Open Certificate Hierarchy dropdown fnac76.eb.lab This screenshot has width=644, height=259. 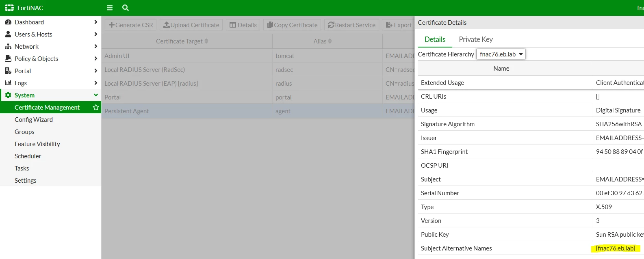click(501, 54)
